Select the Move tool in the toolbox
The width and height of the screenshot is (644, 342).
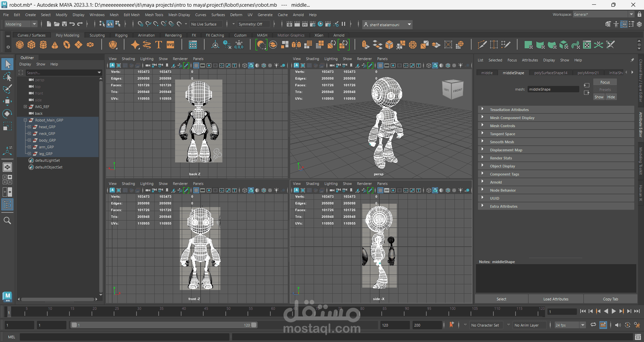pos(7,101)
